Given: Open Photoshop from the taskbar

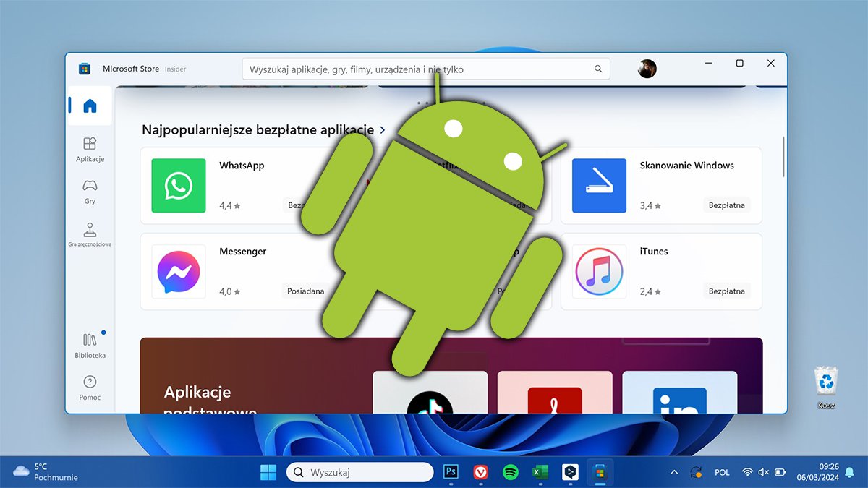Looking at the screenshot, I should click(x=451, y=472).
